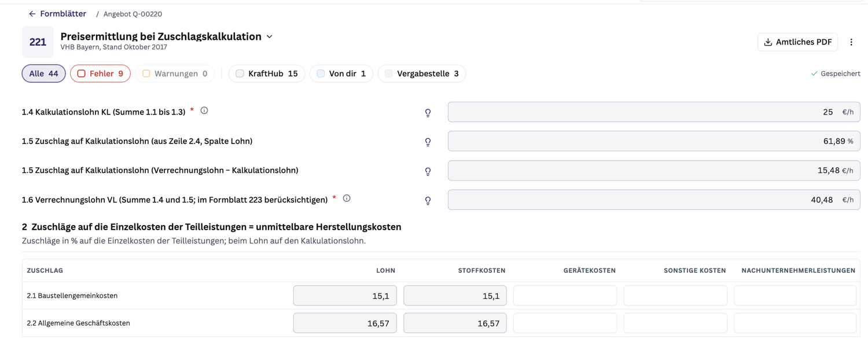The image size is (868, 347).
Task: Toggle the Von dir 1 filter
Action: coord(341,73)
